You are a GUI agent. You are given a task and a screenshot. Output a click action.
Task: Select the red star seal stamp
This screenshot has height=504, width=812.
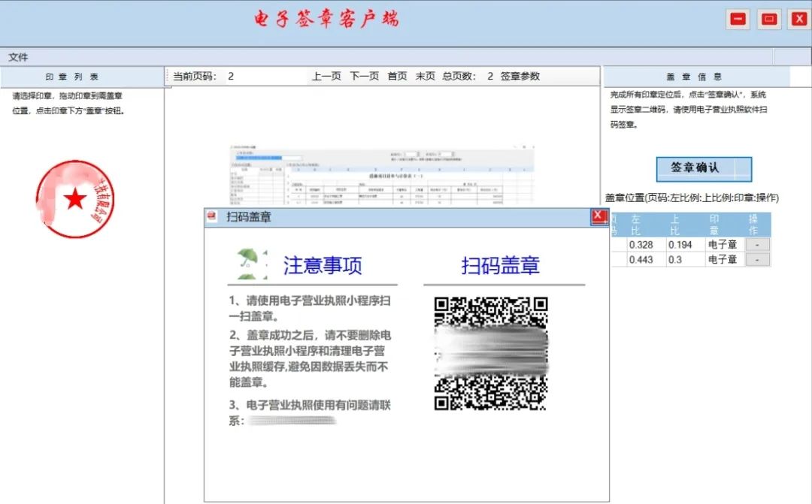click(x=74, y=199)
